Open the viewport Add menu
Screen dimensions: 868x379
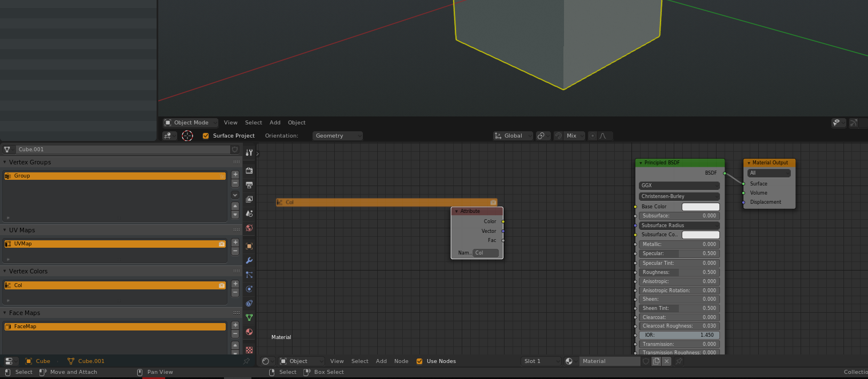275,123
